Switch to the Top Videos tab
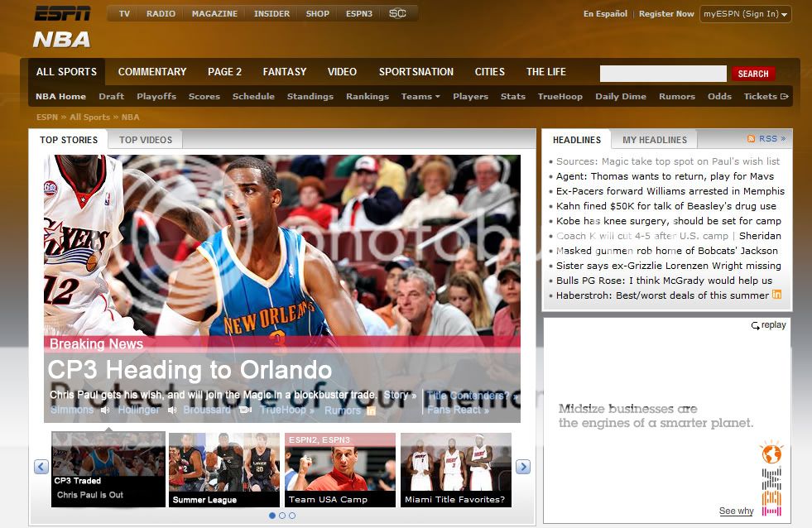 (x=146, y=140)
